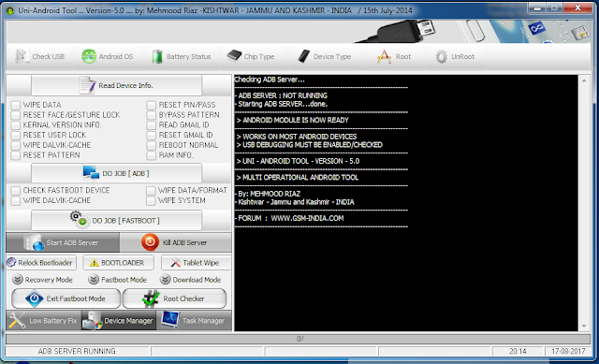Image resolution: width=599 pixels, height=364 pixels.
Task: Click the red Kill ADB Server icon
Action: point(150,242)
